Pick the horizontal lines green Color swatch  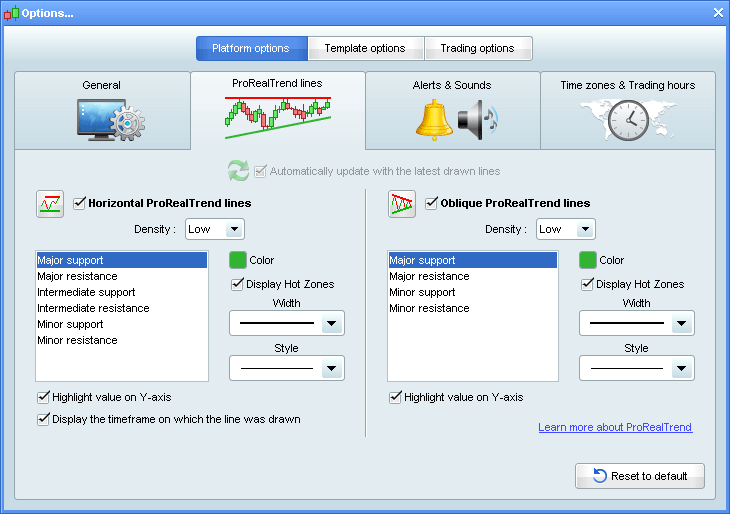[238, 260]
